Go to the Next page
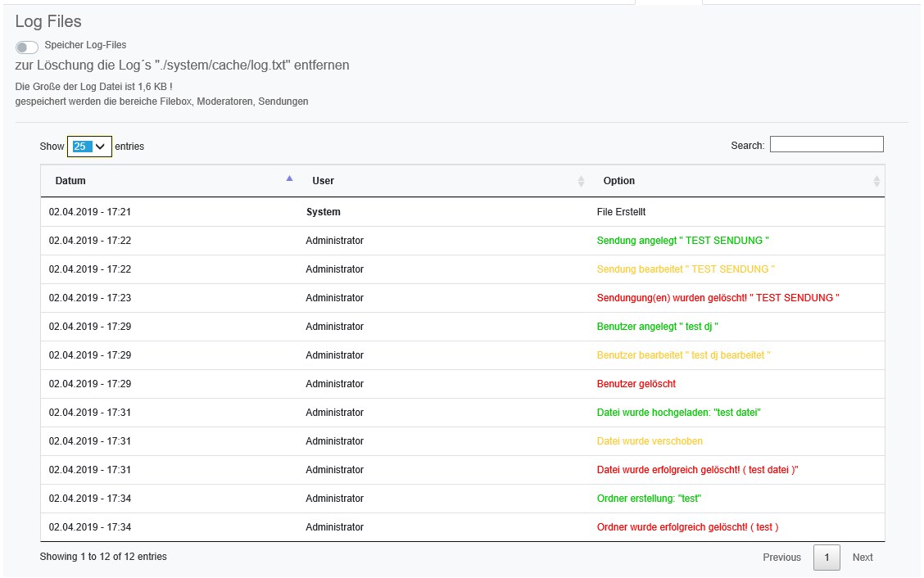 click(863, 558)
